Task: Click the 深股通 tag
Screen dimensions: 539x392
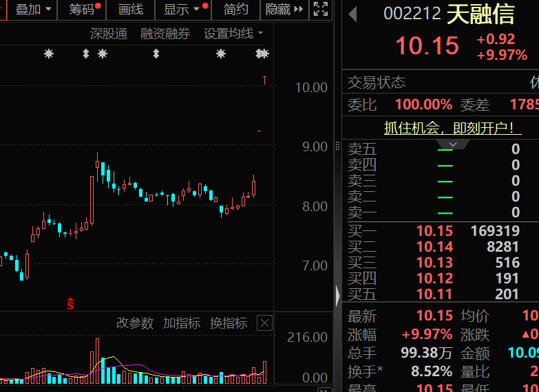Action: click(109, 33)
